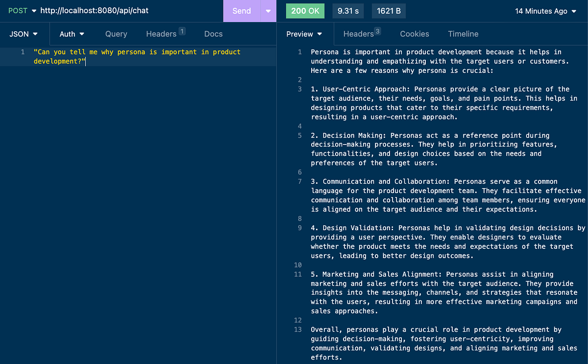Switch the Preview response view mode
The image size is (588, 364).
(304, 34)
